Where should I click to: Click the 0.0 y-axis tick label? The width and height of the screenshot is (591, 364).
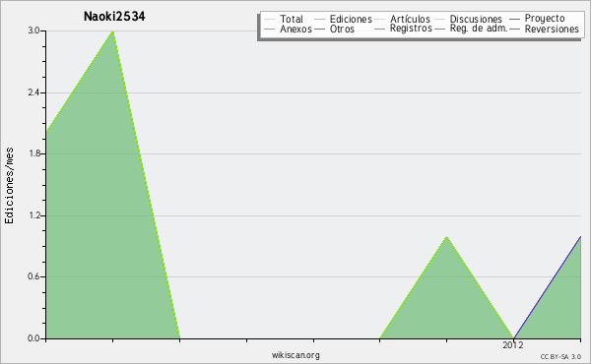(33, 338)
